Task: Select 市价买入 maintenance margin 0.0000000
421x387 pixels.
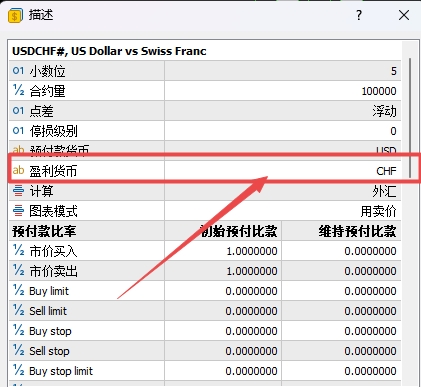Action: click(370, 251)
